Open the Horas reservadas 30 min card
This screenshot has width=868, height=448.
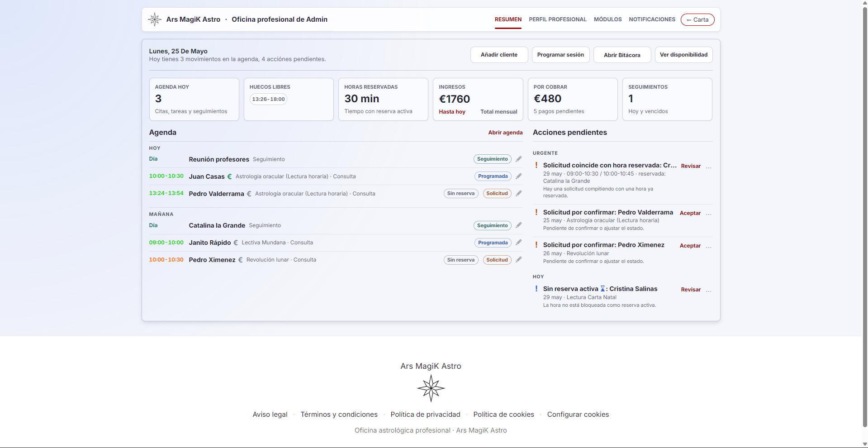pos(383,99)
